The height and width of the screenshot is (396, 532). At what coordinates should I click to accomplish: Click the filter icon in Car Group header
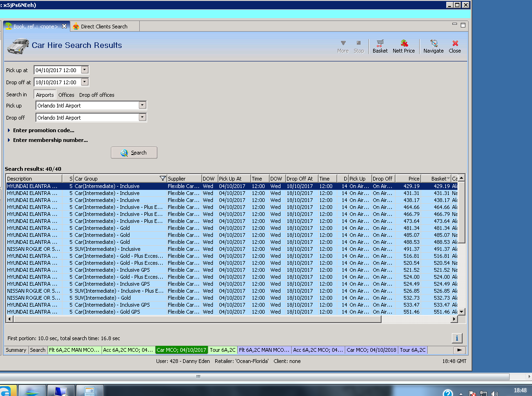[162, 179]
